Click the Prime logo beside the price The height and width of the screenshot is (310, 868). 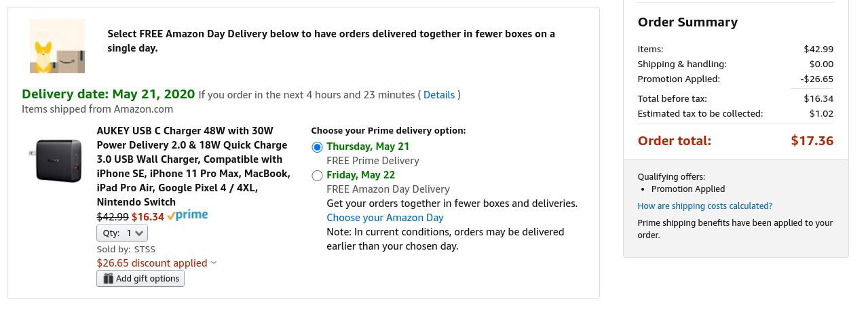(x=187, y=216)
